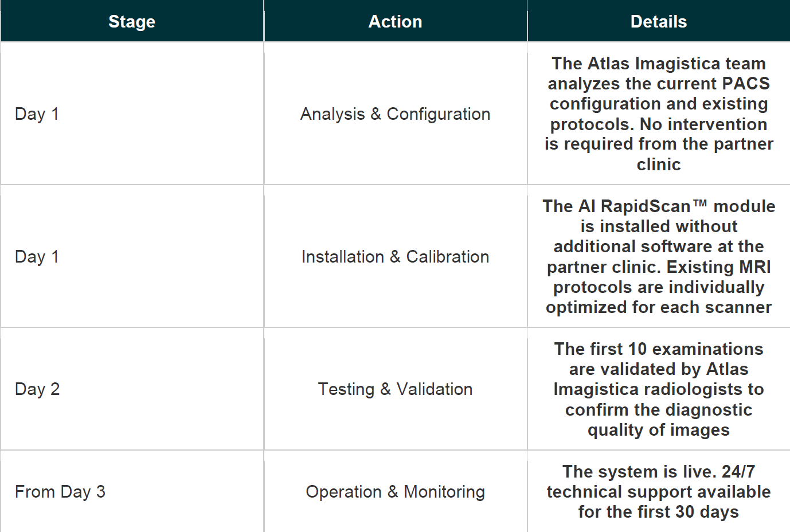Click the AI RapidScan module details
Screen dimensions: 790x532
click(659, 256)
